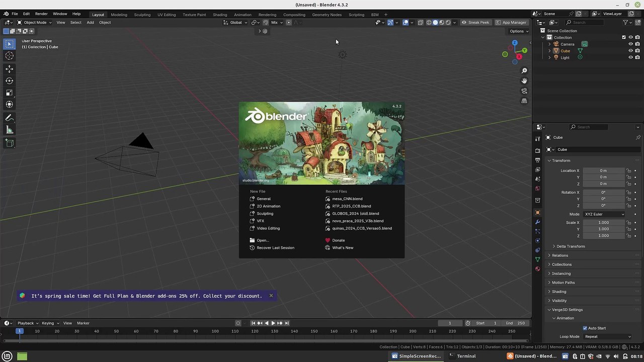Switch to the Shading workspace tab
The width and height of the screenshot is (644, 362).
tap(220, 15)
